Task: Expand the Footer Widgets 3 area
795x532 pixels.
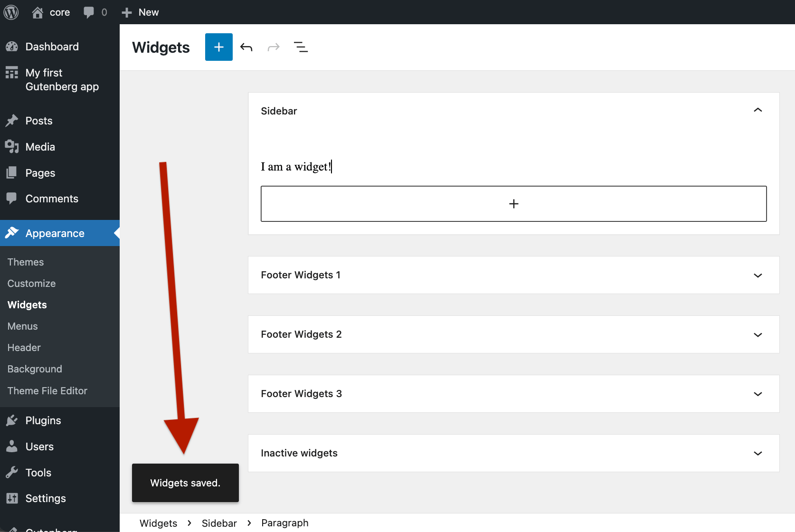Action: click(x=513, y=394)
